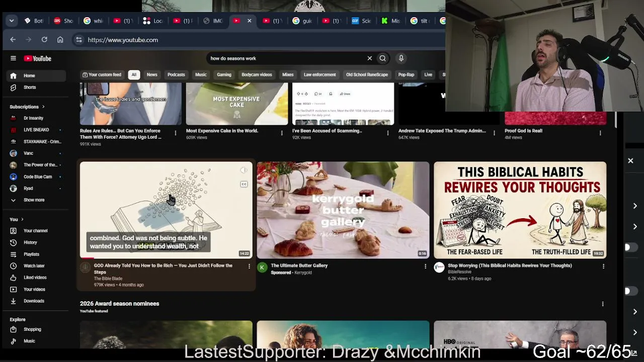644x362 pixels.
Task: Open Your channel in the sidebar
Action: [35, 231]
